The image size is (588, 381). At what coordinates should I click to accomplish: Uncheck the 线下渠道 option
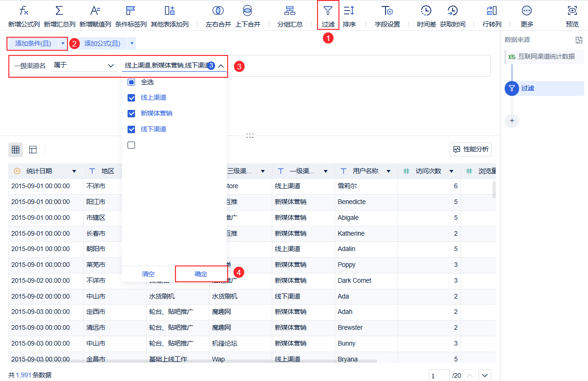(x=131, y=129)
